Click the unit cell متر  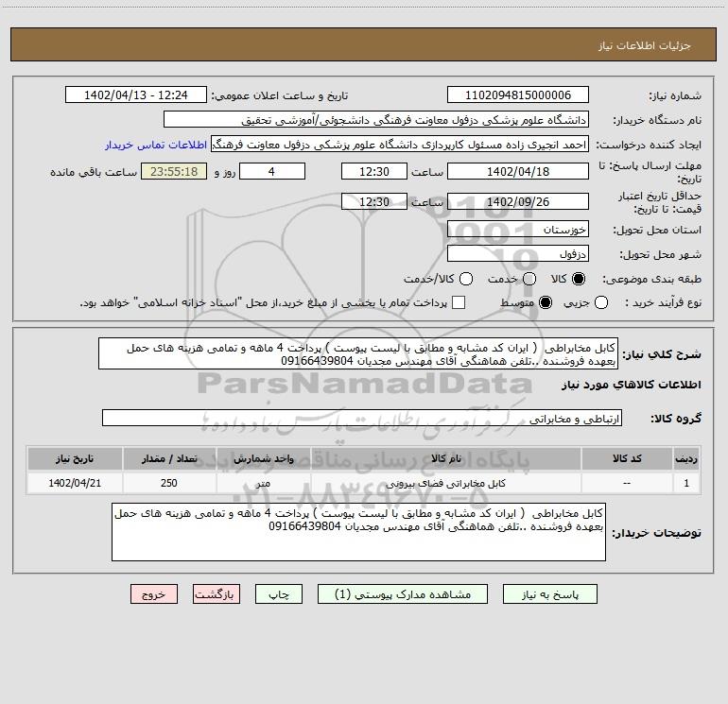point(263,483)
